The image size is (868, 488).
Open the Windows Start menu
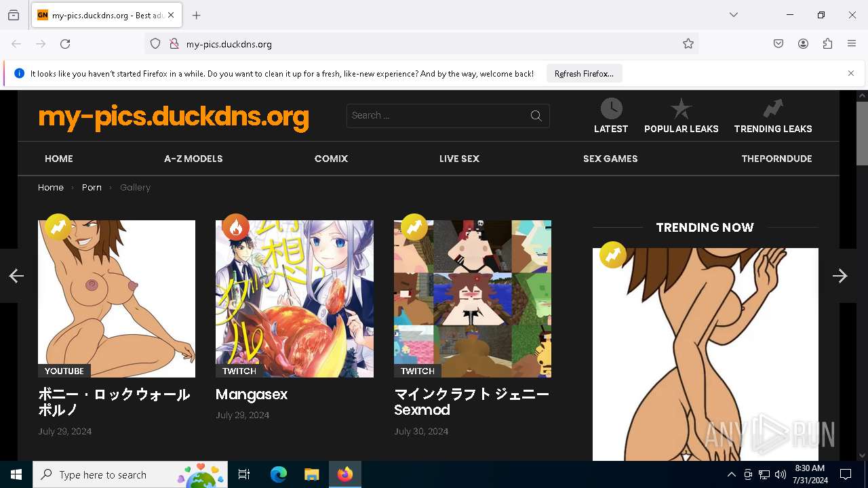(x=16, y=474)
